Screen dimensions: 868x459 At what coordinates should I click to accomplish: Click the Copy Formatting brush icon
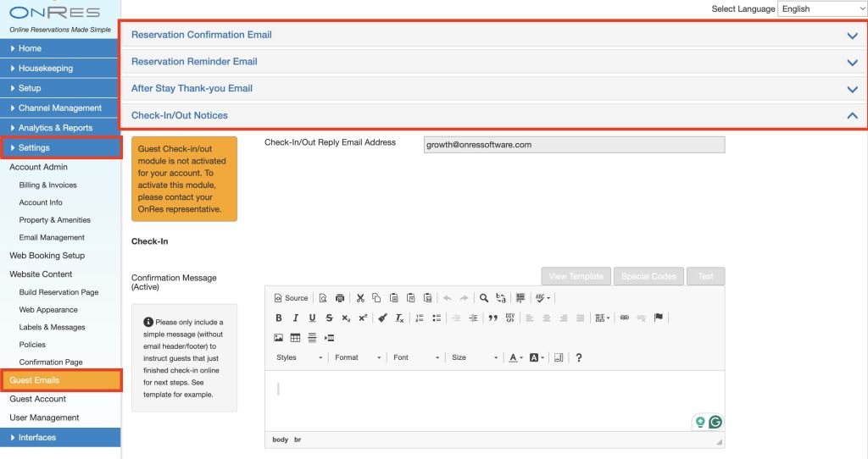(x=382, y=318)
